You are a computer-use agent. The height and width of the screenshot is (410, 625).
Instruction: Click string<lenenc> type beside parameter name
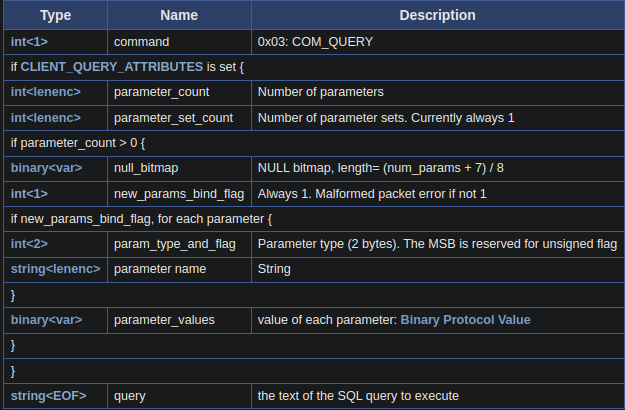pyautogui.click(x=55, y=269)
